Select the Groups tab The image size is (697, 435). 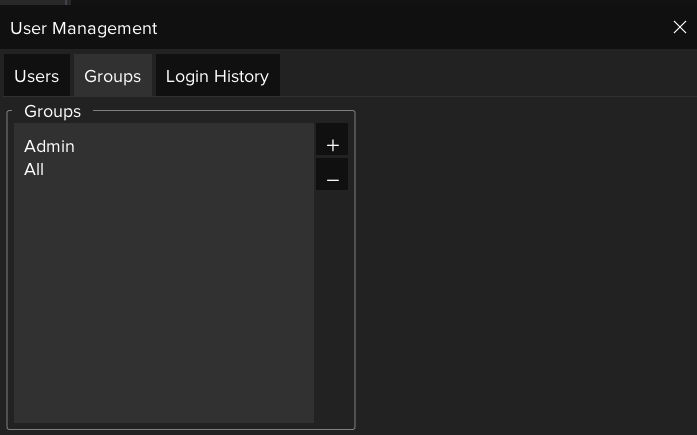coord(112,76)
